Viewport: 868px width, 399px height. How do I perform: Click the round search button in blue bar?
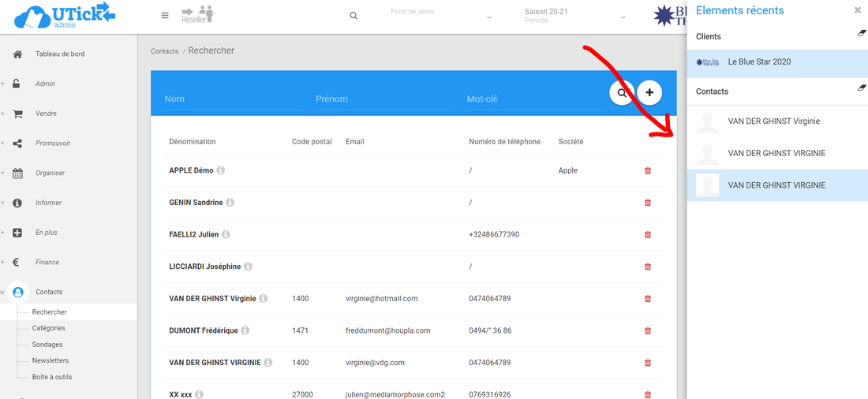pos(622,93)
